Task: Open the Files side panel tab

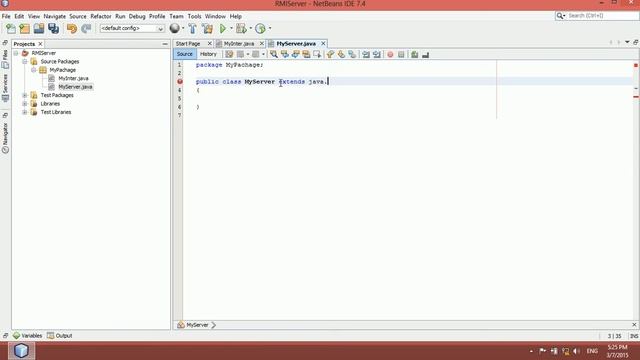Action: [x=5, y=59]
